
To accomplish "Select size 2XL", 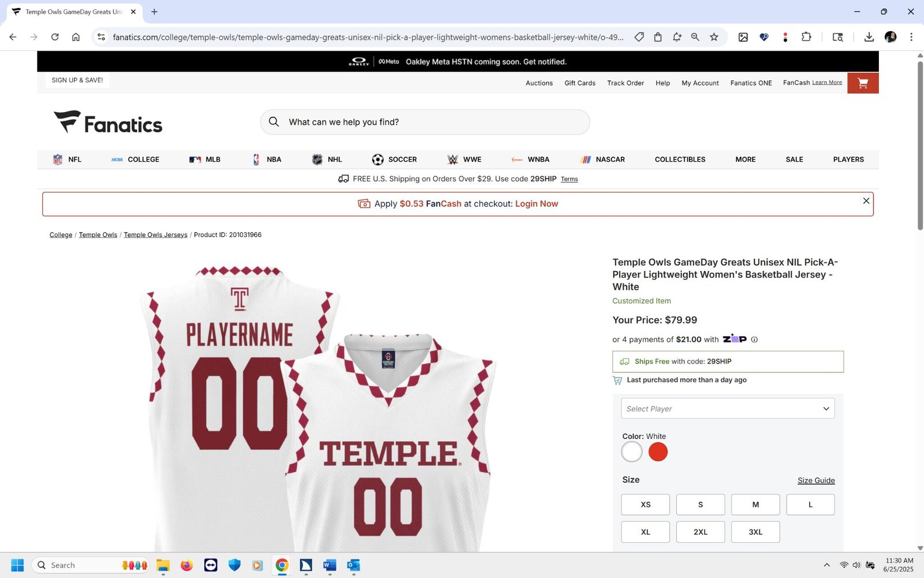I will pos(701,532).
